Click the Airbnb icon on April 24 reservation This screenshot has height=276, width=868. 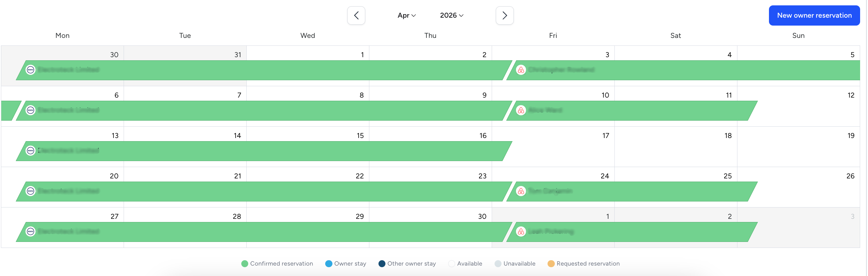tap(521, 191)
